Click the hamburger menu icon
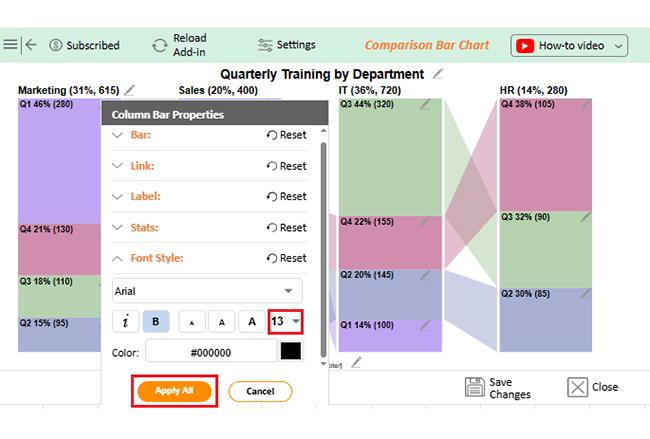 10,44
